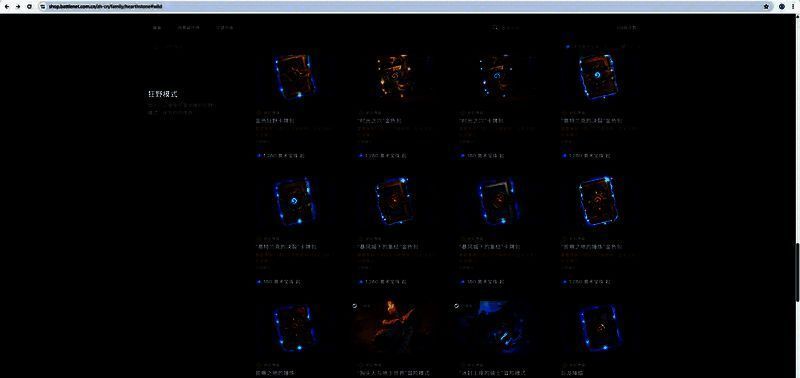Bookmark this page with star icon
800x378 pixels.
[766, 7]
